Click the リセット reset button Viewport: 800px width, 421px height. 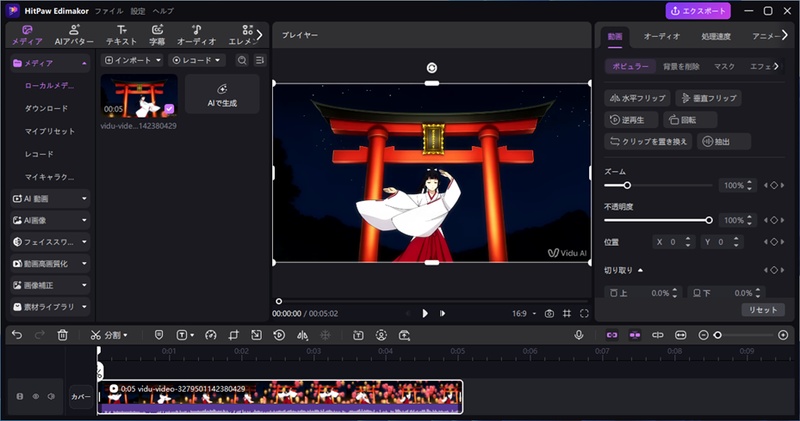(763, 310)
